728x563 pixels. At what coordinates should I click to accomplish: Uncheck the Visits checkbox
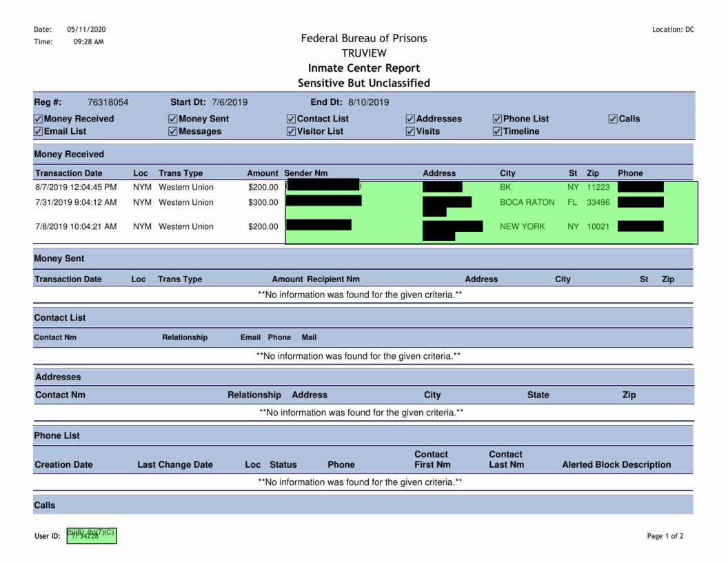[412, 131]
